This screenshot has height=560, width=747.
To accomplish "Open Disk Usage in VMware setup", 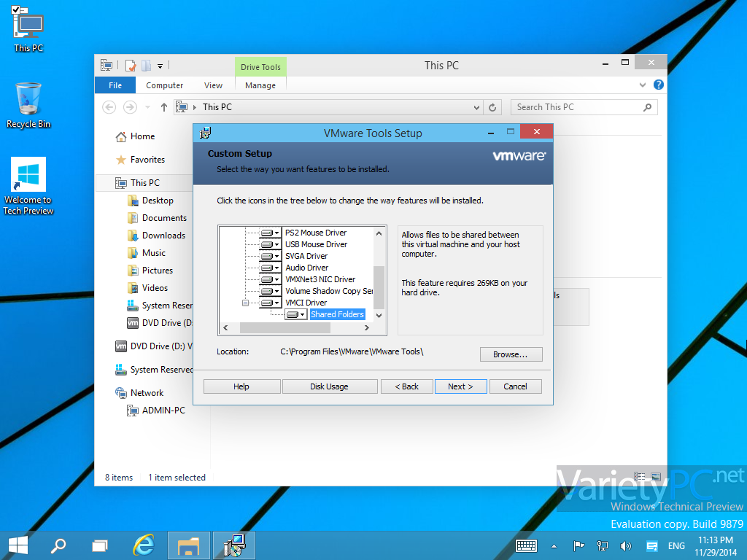I will click(x=329, y=386).
